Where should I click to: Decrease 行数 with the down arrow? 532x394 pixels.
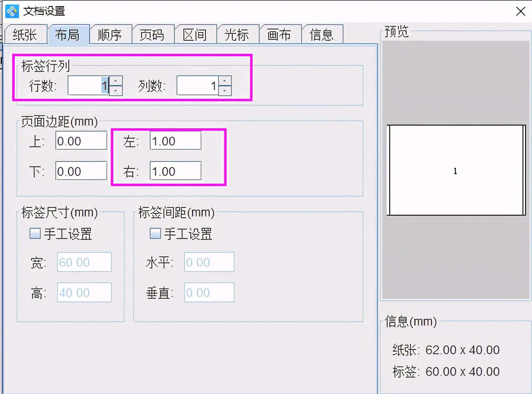[116, 90]
